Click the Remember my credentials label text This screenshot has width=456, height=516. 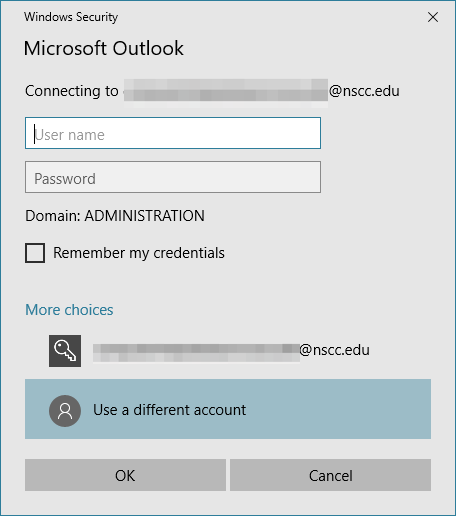pyautogui.click(x=139, y=253)
